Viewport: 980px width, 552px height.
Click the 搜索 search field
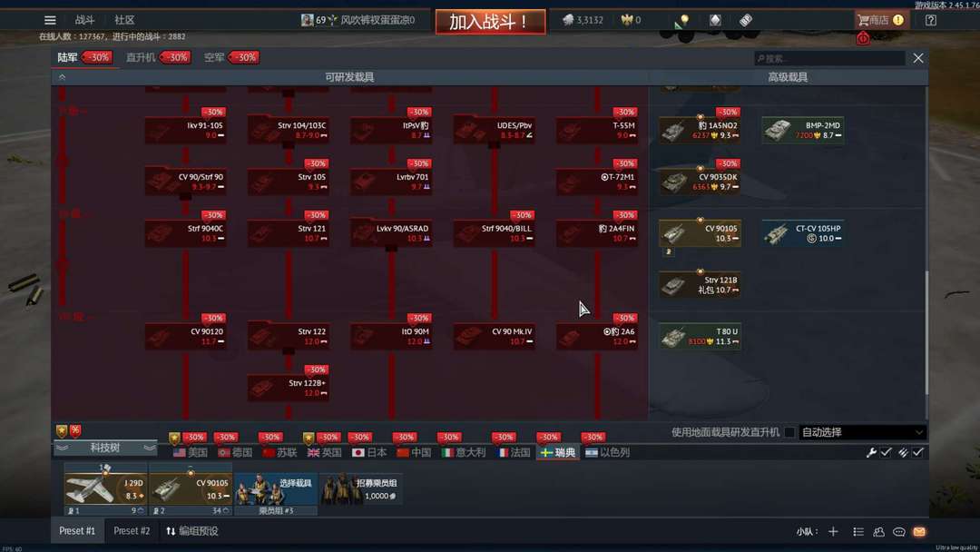coord(829,58)
